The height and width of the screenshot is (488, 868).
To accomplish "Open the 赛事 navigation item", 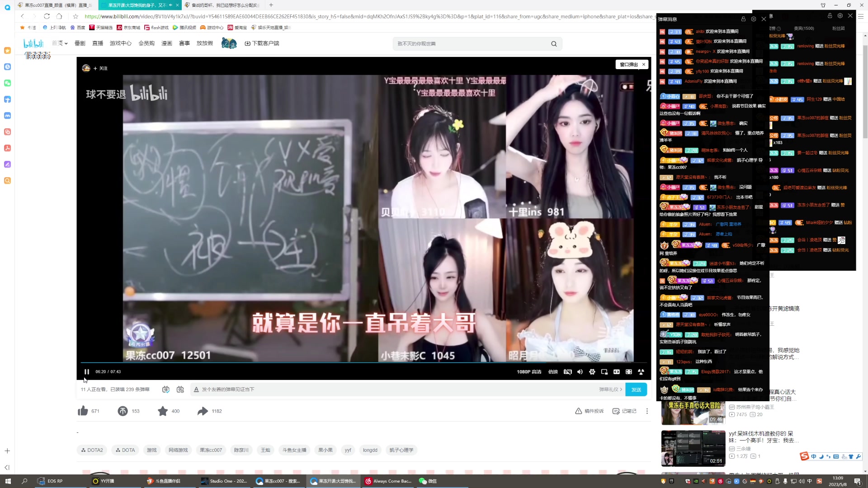I will coord(184,43).
